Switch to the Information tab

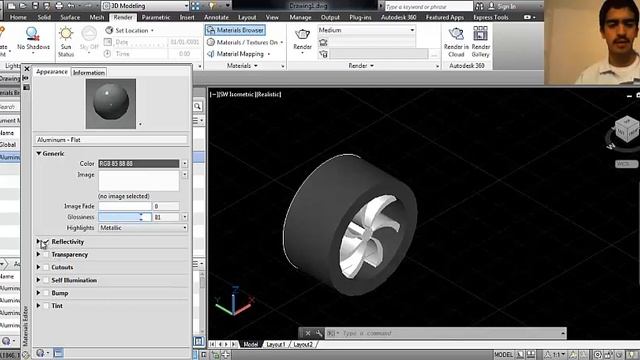tap(89, 73)
